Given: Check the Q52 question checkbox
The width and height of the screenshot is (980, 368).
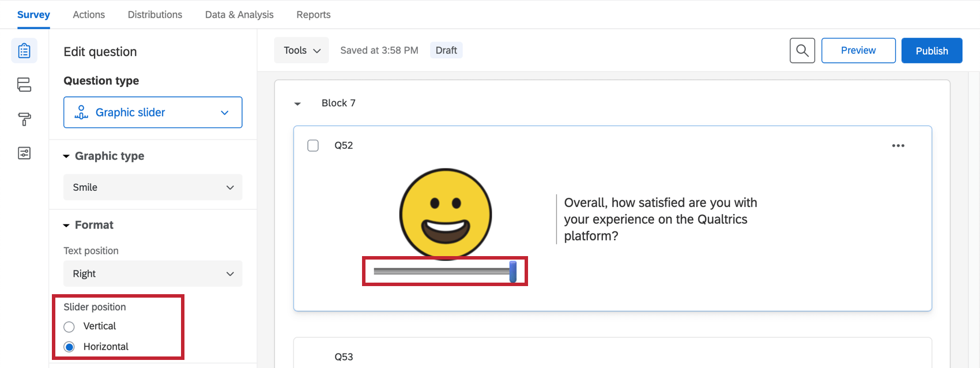Looking at the screenshot, I should [x=313, y=145].
